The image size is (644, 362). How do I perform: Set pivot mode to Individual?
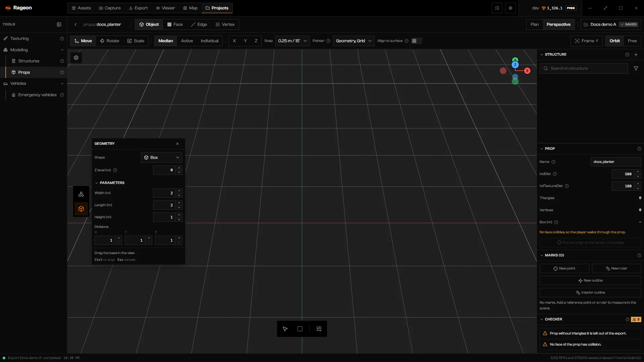(x=210, y=41)
